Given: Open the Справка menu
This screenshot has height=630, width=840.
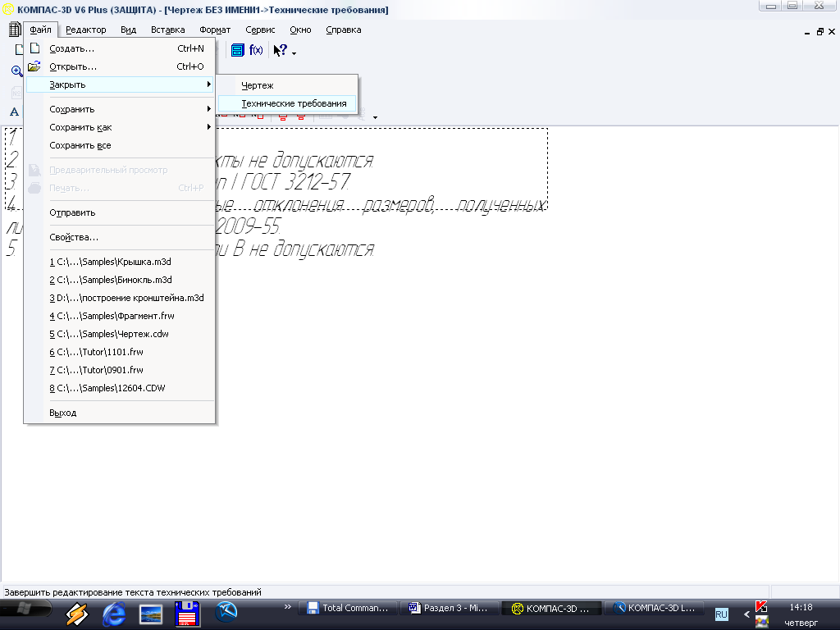Looking at the screenshot, I should click(x=344, y=30).
